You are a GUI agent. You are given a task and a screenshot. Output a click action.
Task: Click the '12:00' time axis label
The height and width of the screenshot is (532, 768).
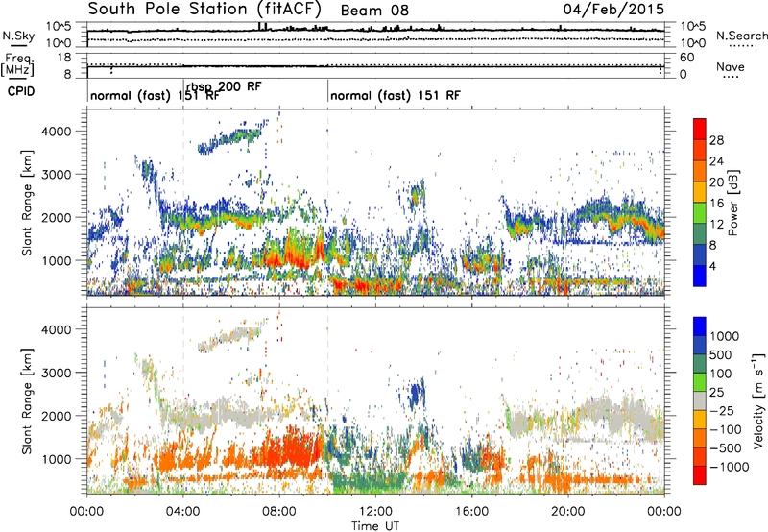coord(375,512)
